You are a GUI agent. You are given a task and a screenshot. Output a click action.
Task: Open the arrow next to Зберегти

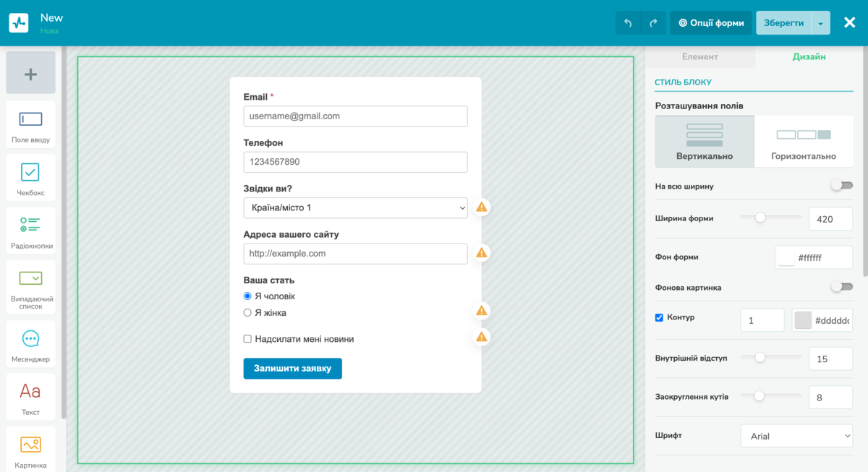tap(820, 23)
